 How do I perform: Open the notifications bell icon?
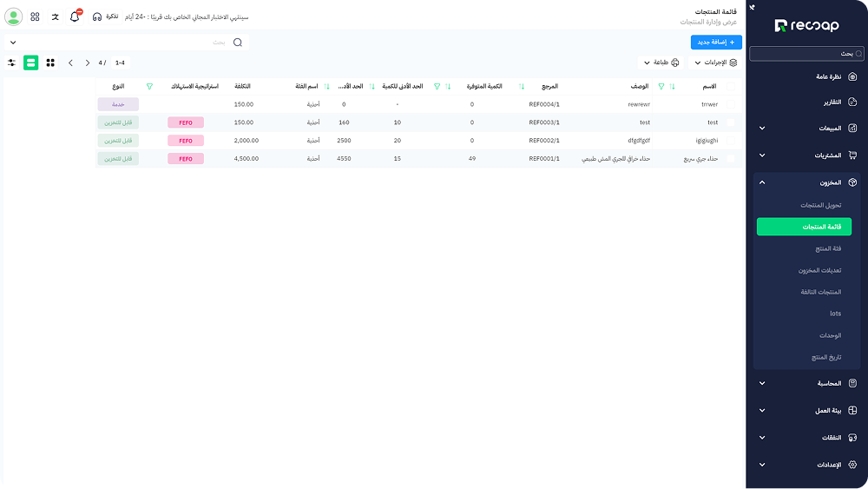pyautogui.click(x=75, y=17)
